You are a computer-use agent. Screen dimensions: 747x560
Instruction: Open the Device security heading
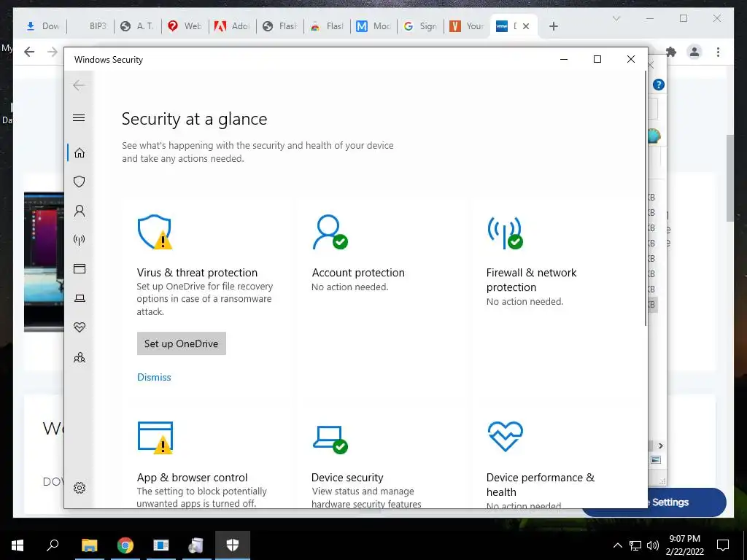tap(347, 477)
